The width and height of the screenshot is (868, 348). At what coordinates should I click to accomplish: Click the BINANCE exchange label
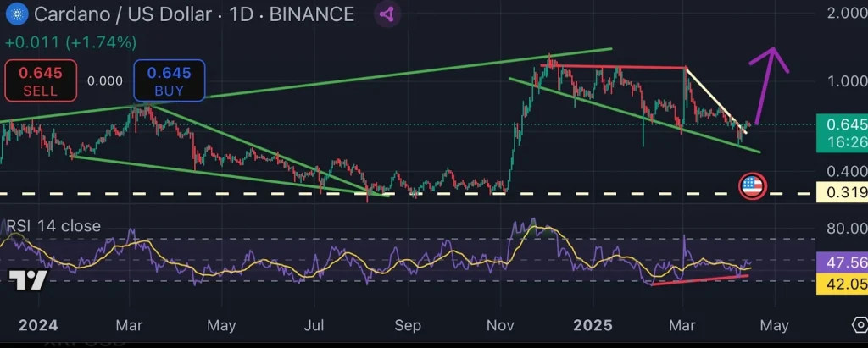[x=312, y=14]
